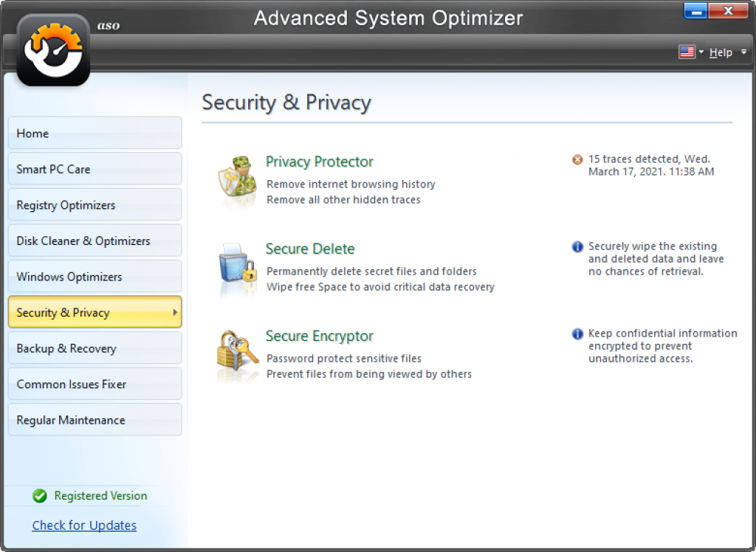Switch to Windows Optimizers
The image size is (756, 552).
point(95,277)
